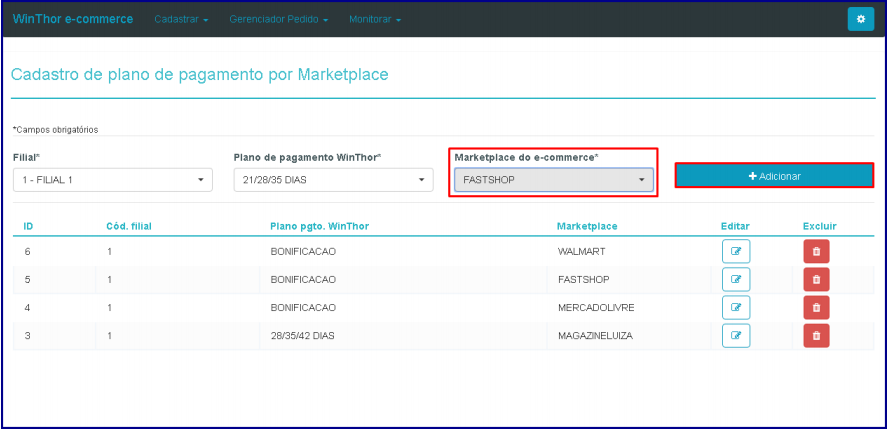Click BONIFICACAO in the WALMART row
The height and width of the screenshot is (431, 889).
point(303,251)
